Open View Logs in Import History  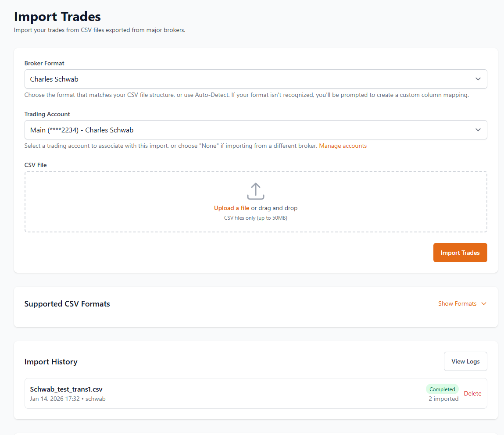(x=465, y=361)
